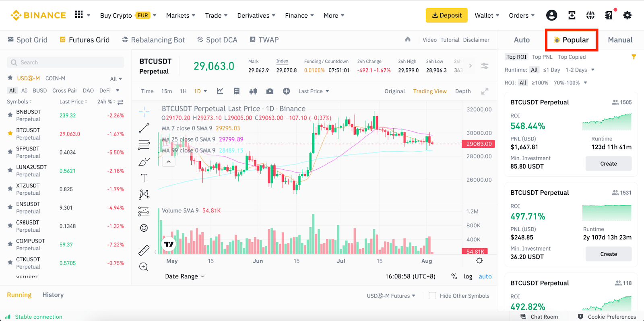
Task: Click the home icon near Video link
Action: (x=408, y=39)
